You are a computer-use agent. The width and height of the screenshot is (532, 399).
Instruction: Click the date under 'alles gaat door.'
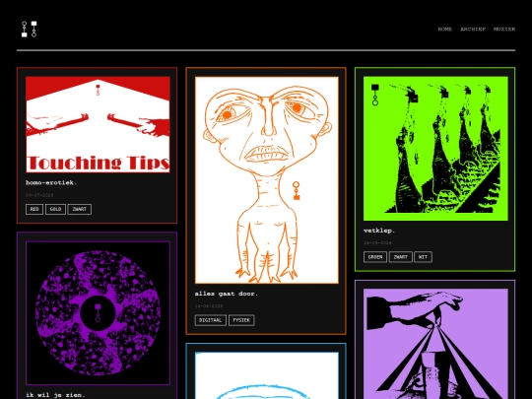[209, 306]
